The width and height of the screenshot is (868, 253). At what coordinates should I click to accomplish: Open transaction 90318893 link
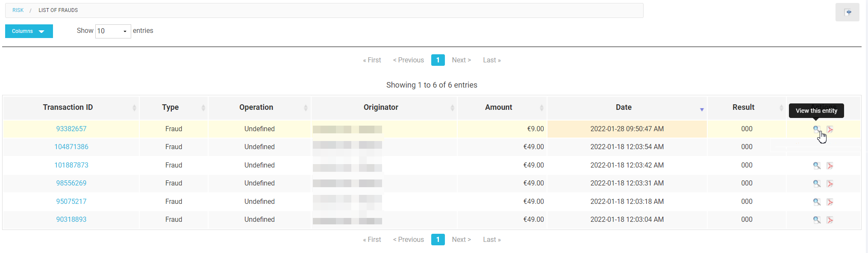click(x=71, y=220)
